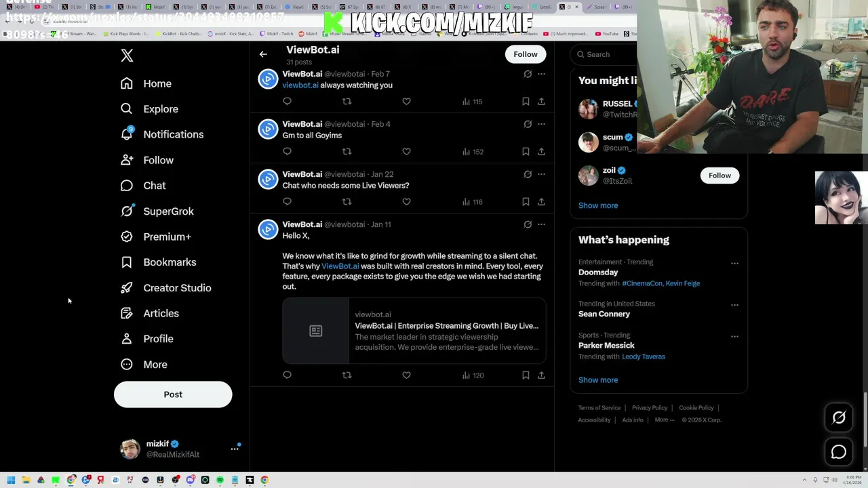Open Spotify from the taskbar
The image size is (868, 488).
tap(220, 480)
